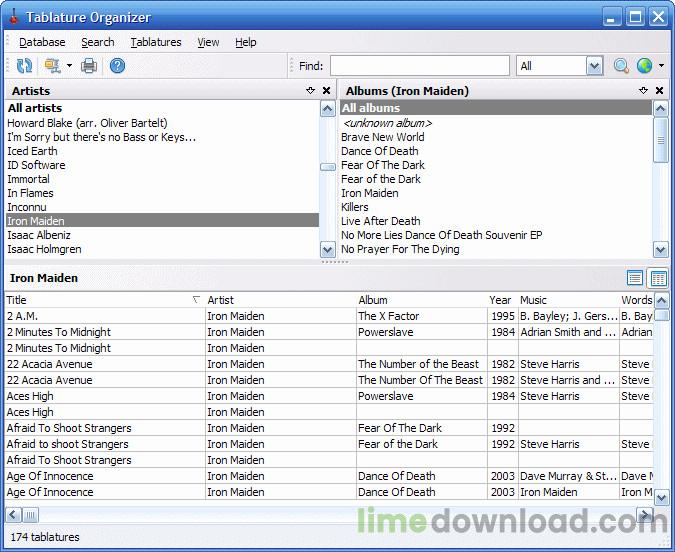Click the globe web search icon
675x552 pixels.
pyautogui.click(x=644, y=66)
